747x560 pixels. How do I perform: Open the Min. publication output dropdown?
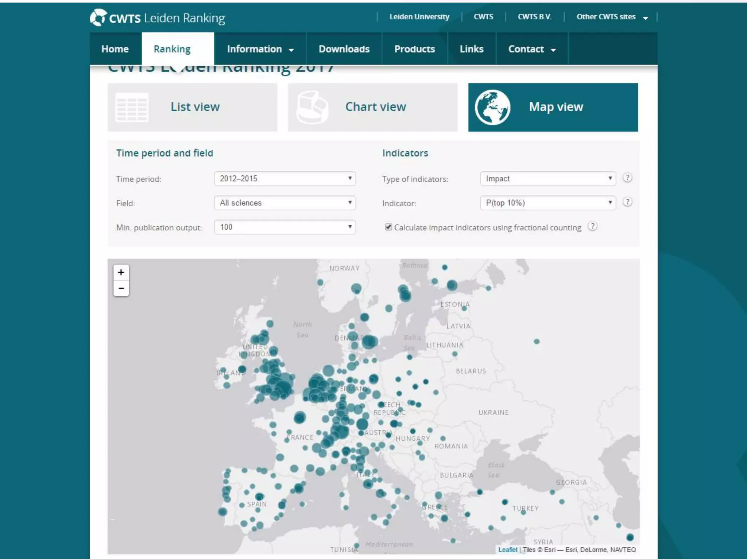[x=285, y=227]
